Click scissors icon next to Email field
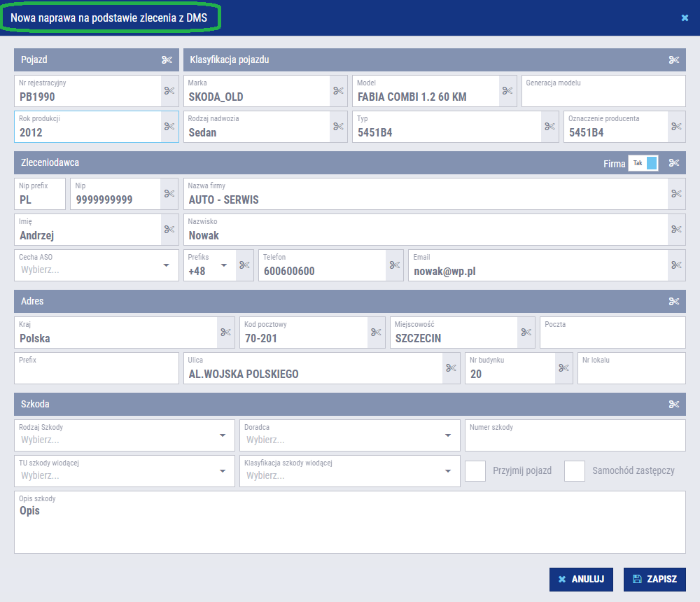The image size is (700, 602). point(676,265)
